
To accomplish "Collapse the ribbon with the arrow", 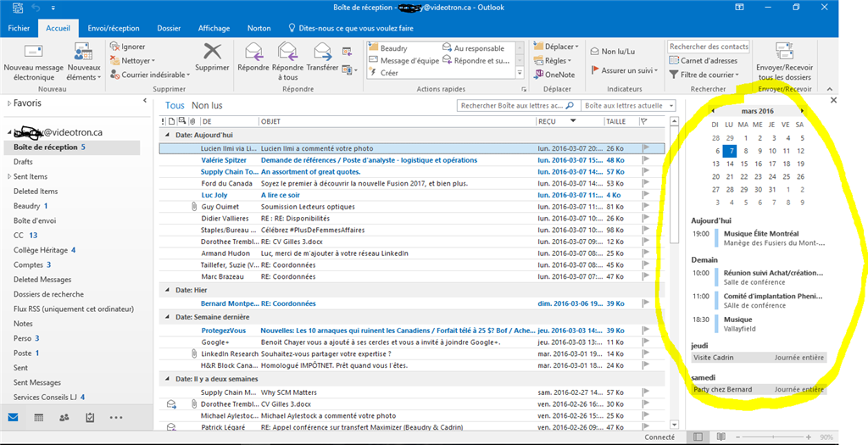I will (829, 89).
